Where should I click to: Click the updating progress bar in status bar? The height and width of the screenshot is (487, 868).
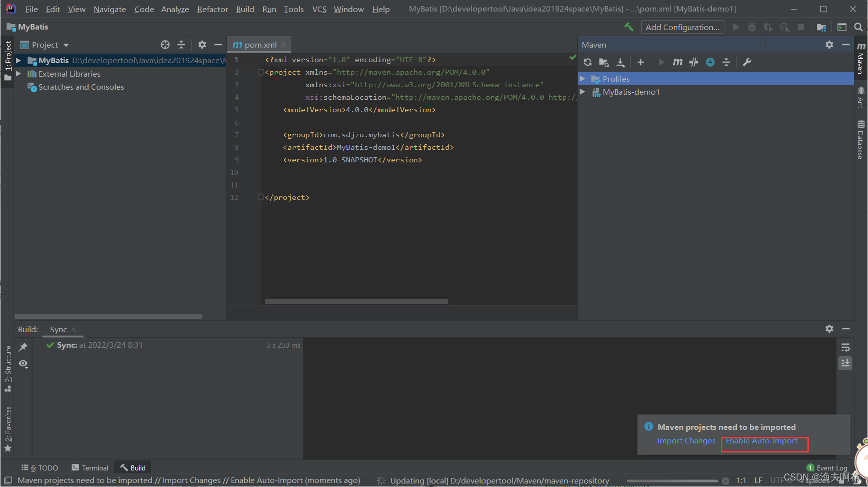pyautogui.click(x=672, y=480)
